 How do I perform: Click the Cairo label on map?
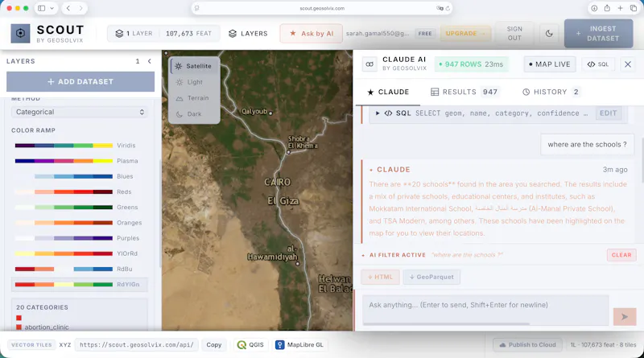[x=278, y=182]
